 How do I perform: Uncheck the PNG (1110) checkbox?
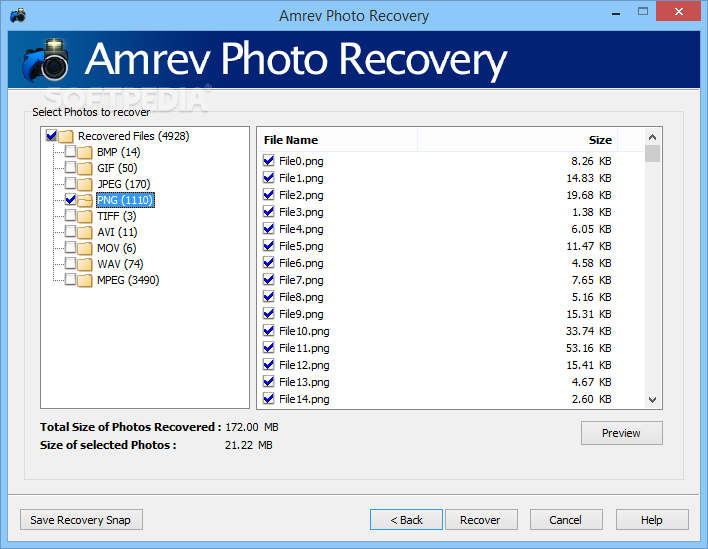tap(70, 199)
